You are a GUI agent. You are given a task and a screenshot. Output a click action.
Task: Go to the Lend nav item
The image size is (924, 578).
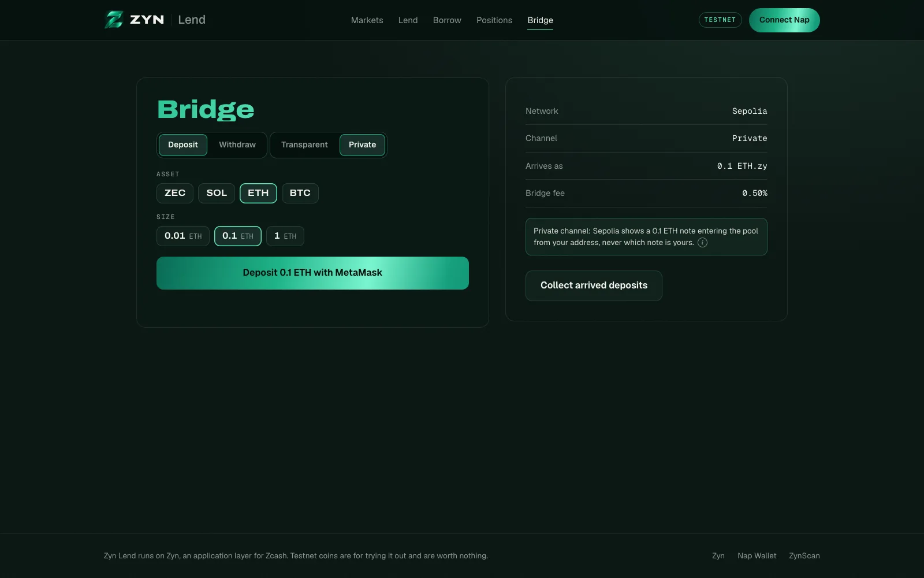pyautogui.click(x=408, y=20)
